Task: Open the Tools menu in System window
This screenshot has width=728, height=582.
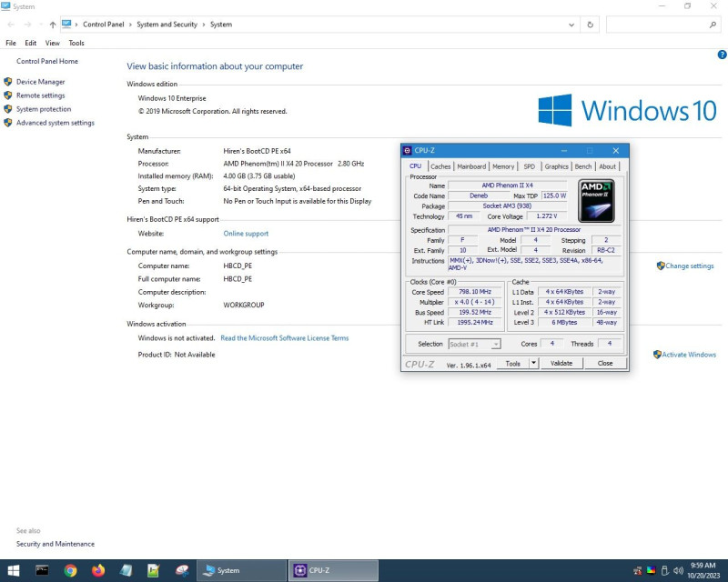Action: pos(76,43)
